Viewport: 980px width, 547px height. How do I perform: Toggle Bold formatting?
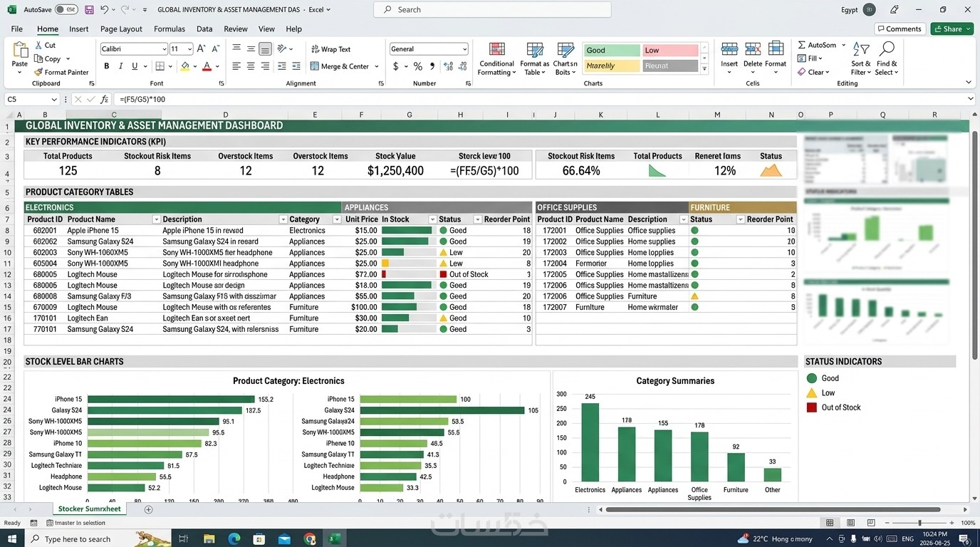pyautogui.click(x=107, y=66)
